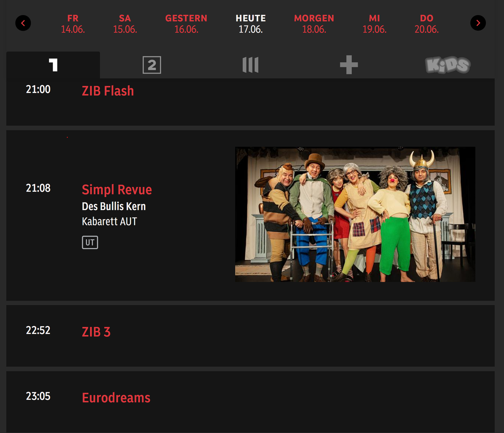The width and height of the screenshot is (504, 433).
Task: Select Friday 14.06. in date bar
Action: (x=73, y=24)
